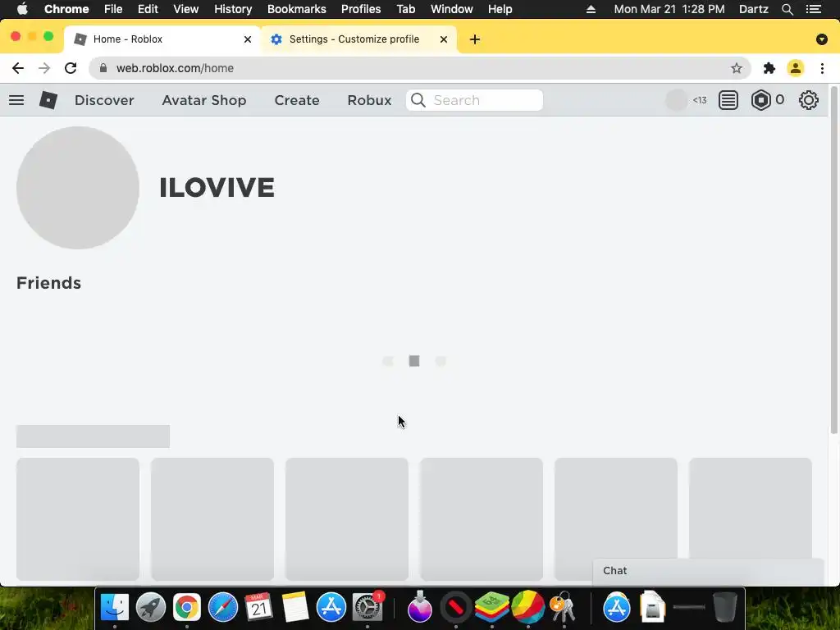Image resolution: width=840 pixels, height=630 pixels.
Task: Open Notes from the Dock
Action: (x=295, y=608)
